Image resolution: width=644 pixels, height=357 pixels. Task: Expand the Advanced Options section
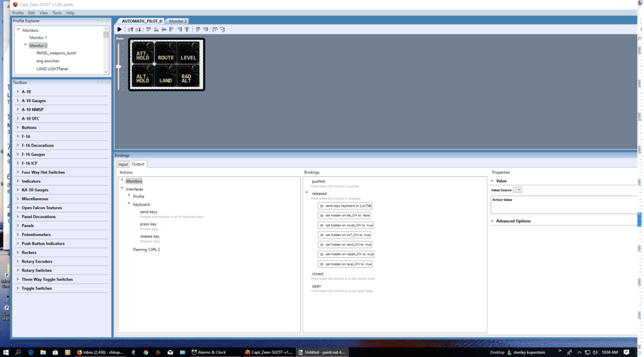pos(493,221)
